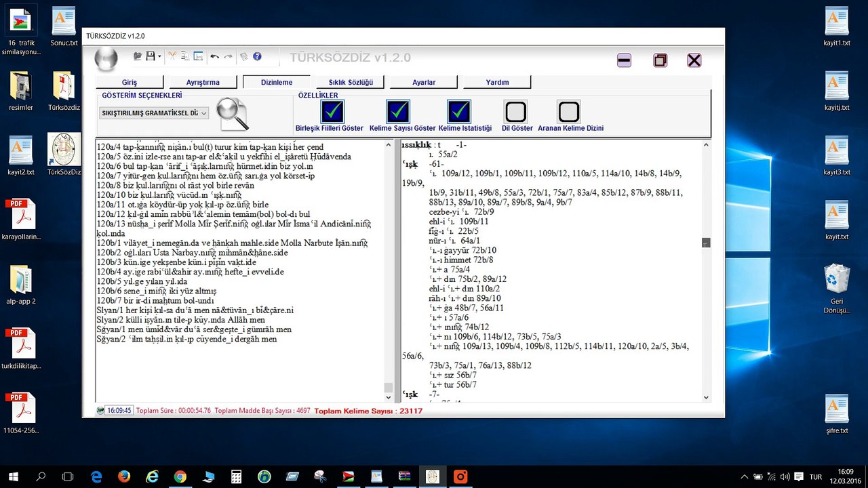The height and width of the screenshot is (488, 868).
Task: Toggle Birleşik Fiilleri Göster checkbox
Action: click(333, 112)
